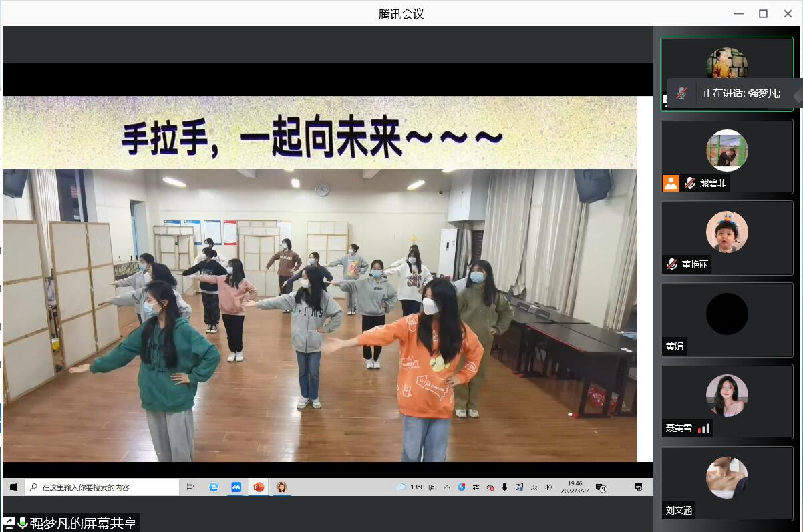The width and height of the screenshot is (803, 532).
Task: Select the top speaking participant's video tile avatar
Action: tap(727, 64)
